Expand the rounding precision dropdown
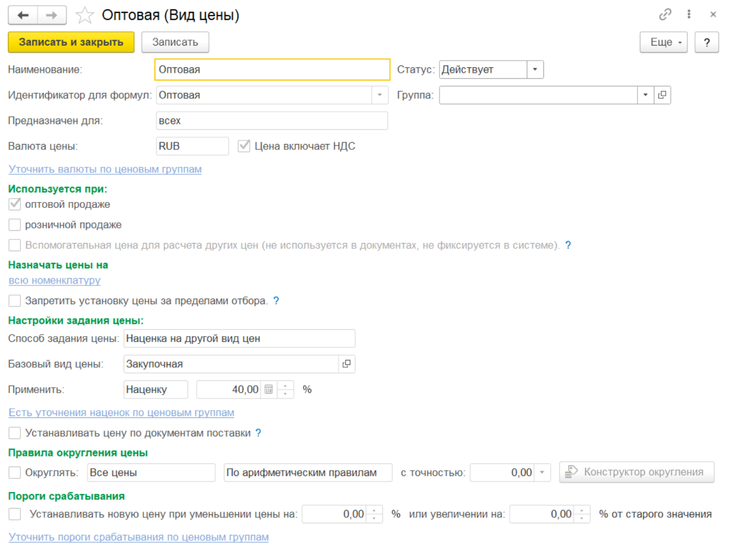The width and height of the screenshot is (731, 560). click(542, 473)
